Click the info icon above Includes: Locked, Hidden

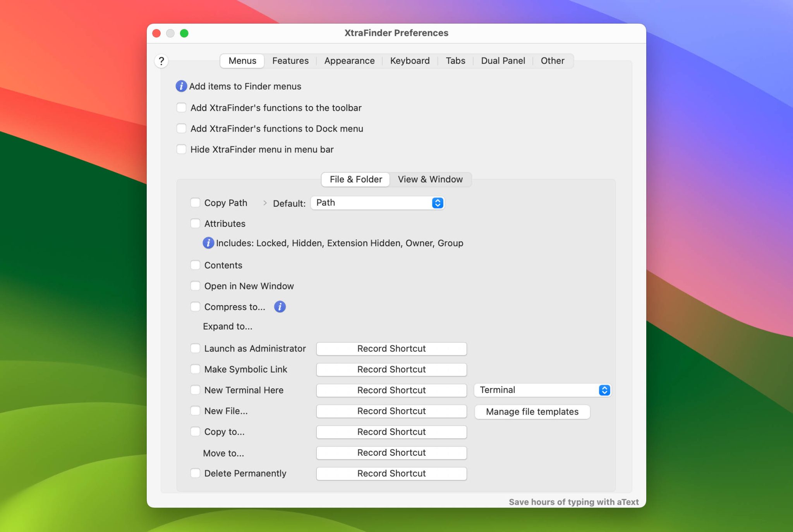[x=208, y=243]
